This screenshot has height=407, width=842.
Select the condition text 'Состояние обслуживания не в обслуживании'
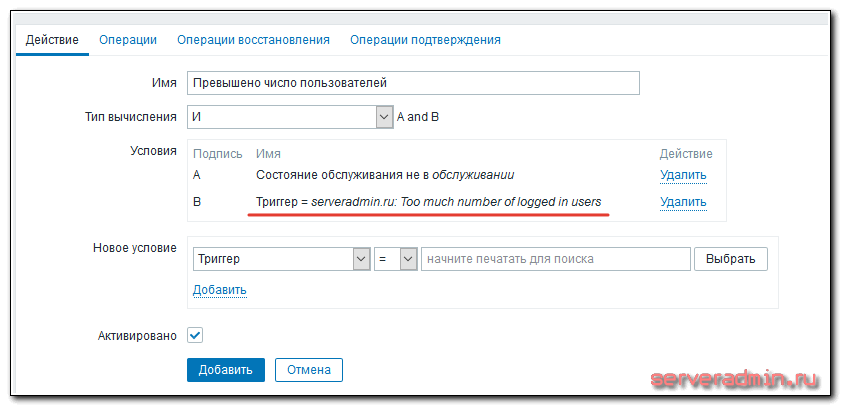click(386, 175)
